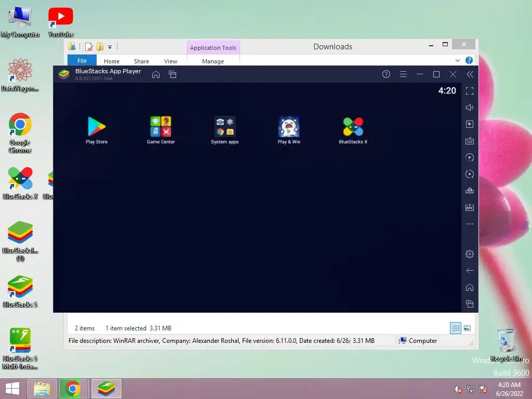The width and height of the screenshot is (532, 399).
Task: Open recent apps icon at sidebar bottom
Action: coord(470,304)
